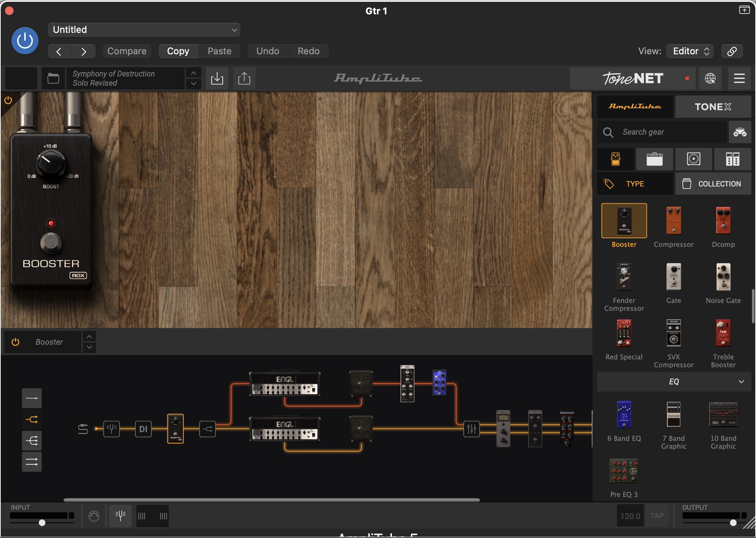Click the Compare button
The width and height of the screenshot is (756, 538).
(x=127, y=51)
